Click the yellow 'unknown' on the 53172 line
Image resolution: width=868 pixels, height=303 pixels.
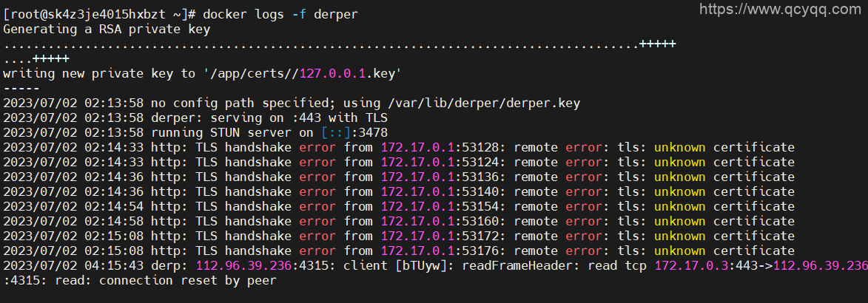[679, 236]
